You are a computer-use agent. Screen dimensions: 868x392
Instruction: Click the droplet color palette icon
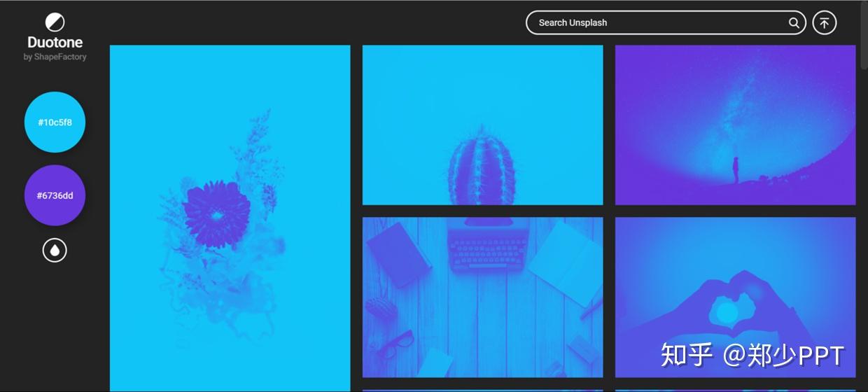[55, 250]
